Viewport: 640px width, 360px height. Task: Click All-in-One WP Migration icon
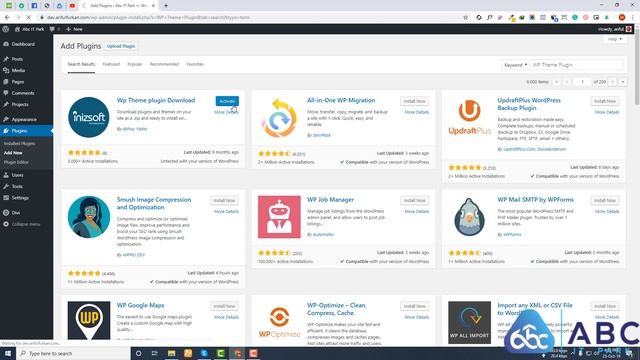[279, 118]
